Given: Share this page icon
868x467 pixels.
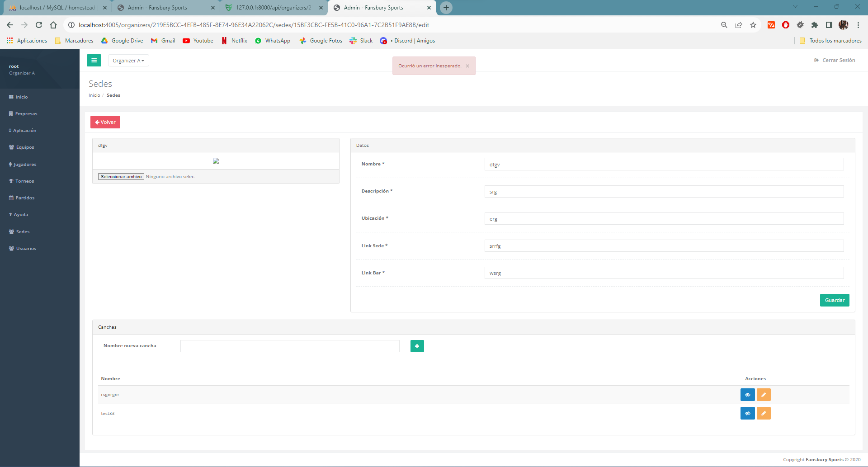Looking at the screenshot, I should 738,25.
